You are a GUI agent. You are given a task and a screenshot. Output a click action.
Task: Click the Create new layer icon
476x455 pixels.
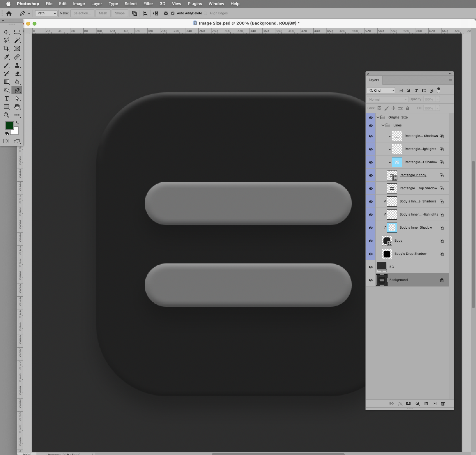pyautogui.click(x=434, y=403)
